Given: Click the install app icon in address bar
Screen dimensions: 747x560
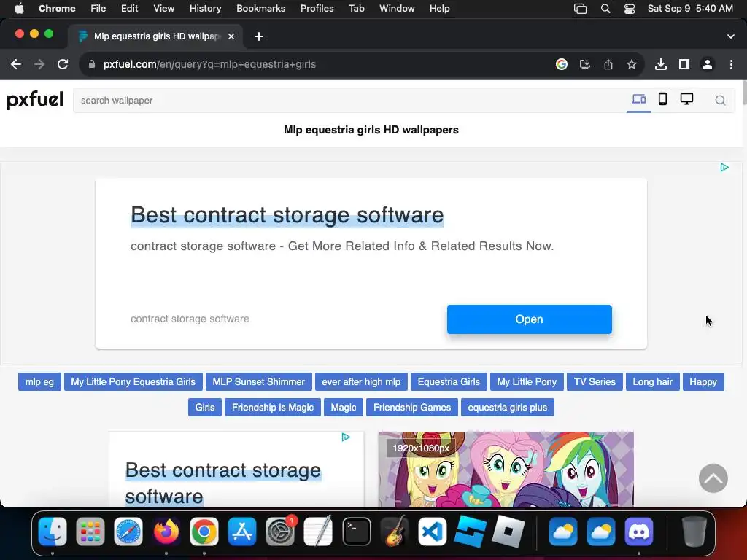Looking at the screenshot, I should coord(585,64).
